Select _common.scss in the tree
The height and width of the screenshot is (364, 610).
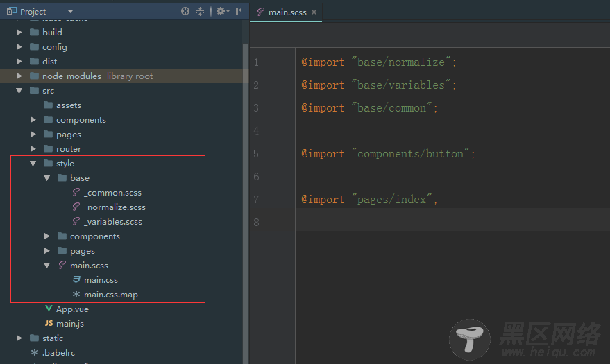click(112, 193)
